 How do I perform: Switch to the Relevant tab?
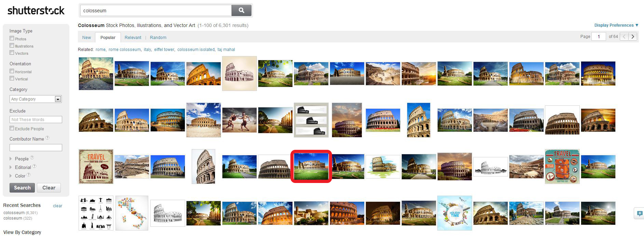click(133, 37)
